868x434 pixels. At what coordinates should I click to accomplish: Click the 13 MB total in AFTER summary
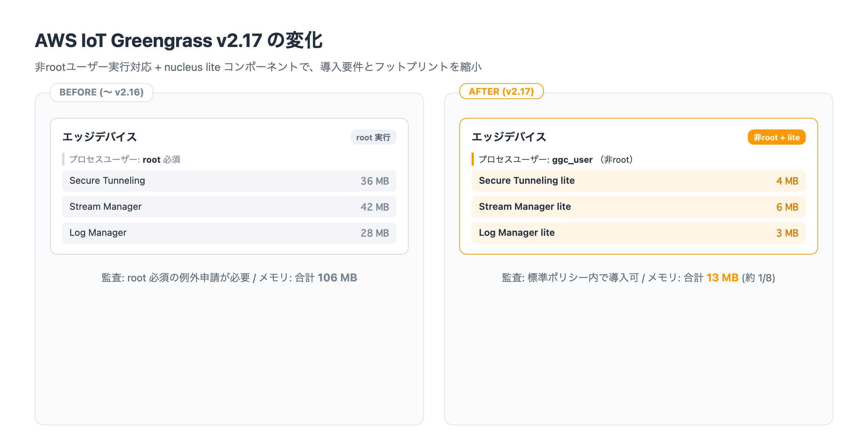(722, 277)
